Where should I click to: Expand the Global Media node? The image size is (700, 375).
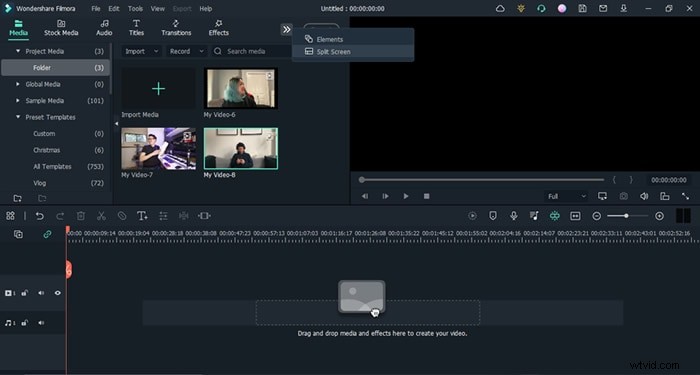(18, 84)
